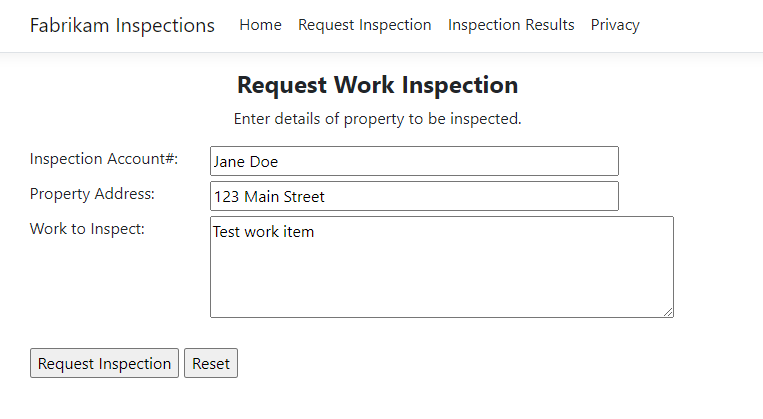Click the 'Jane Doe' text entry

[x=246, y=162]
